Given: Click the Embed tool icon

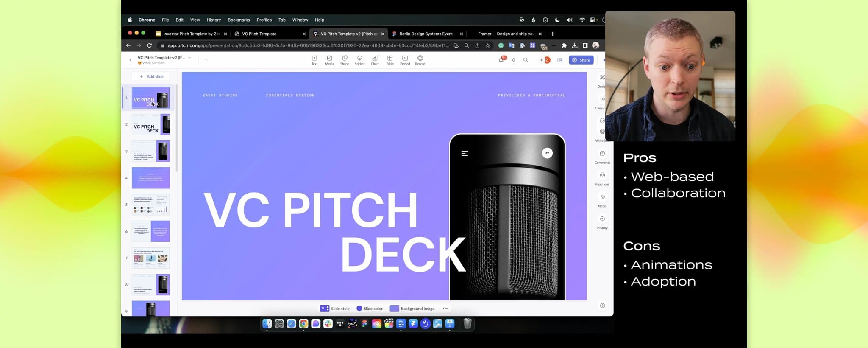Looking at the screenshot, I should tap(405, 60).
